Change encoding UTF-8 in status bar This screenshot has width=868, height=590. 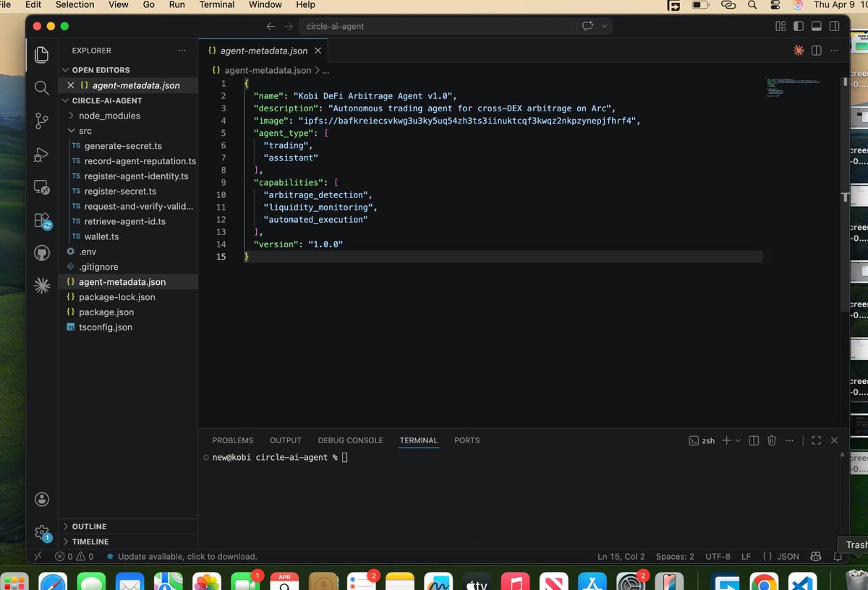tap(718, 557)
